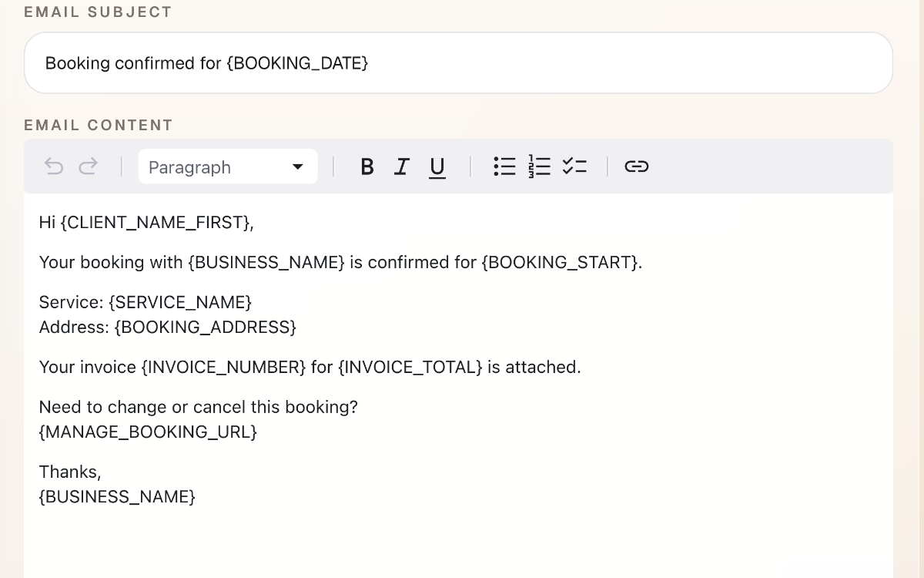Click the {BUSINESS_NAME} in the booking confirmed line
The width and height of the screenshot is (924, 578).
click(266, 263)
